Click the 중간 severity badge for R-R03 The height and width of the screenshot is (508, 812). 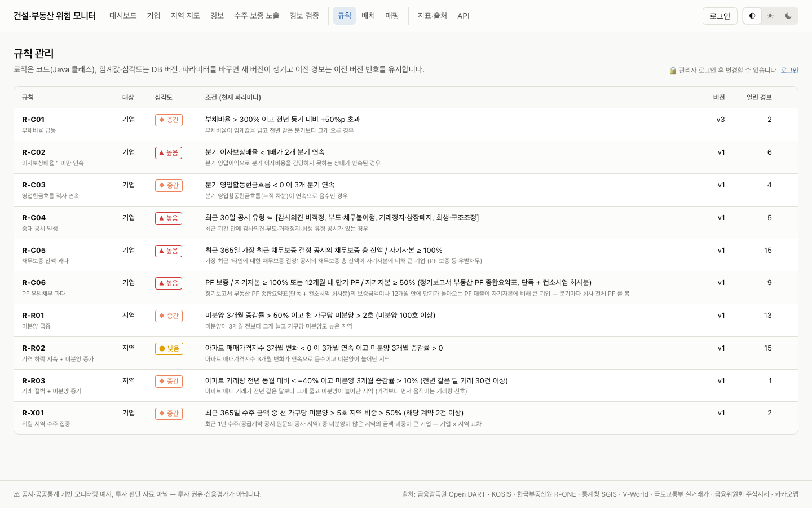(169, 381)
